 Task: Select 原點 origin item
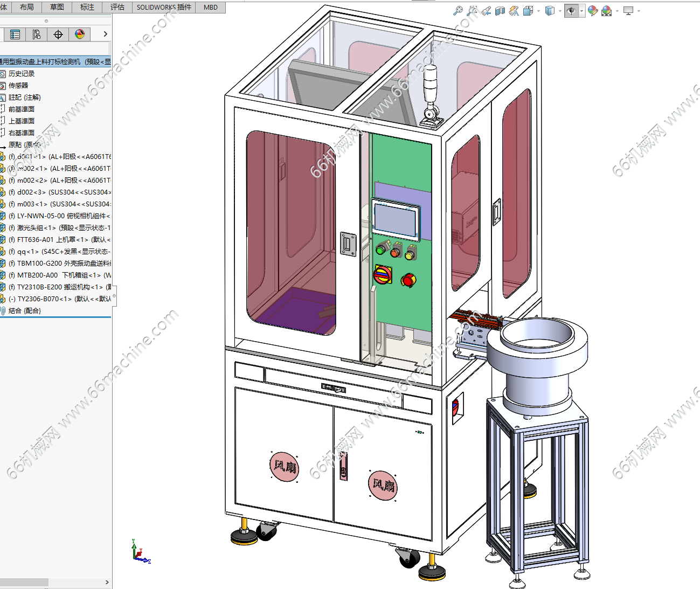24,145
